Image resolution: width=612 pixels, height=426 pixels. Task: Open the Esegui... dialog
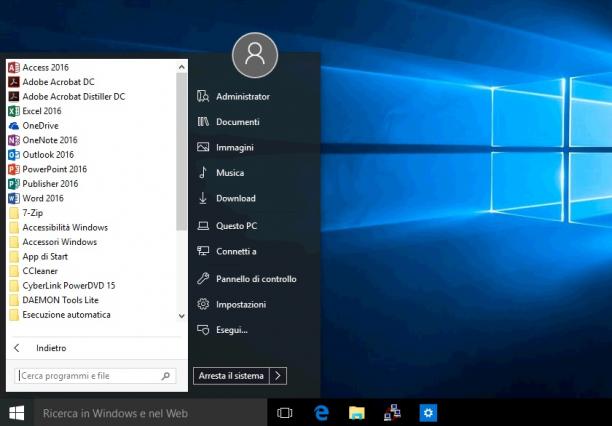click(x=222, y=330)
